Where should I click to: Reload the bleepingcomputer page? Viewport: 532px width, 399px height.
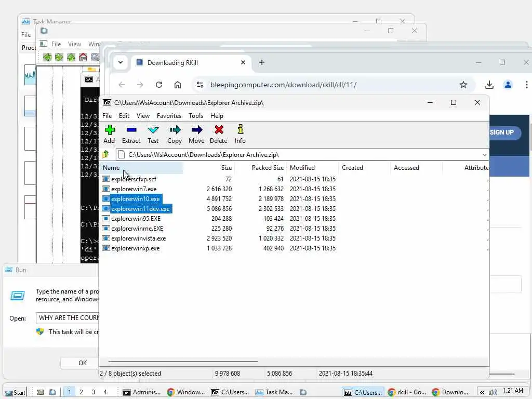tap(159, 85)
